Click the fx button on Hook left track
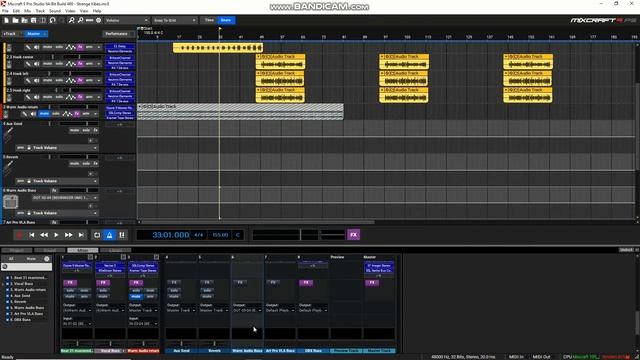This screenshot has width=640, height=360. click(80, 80)
